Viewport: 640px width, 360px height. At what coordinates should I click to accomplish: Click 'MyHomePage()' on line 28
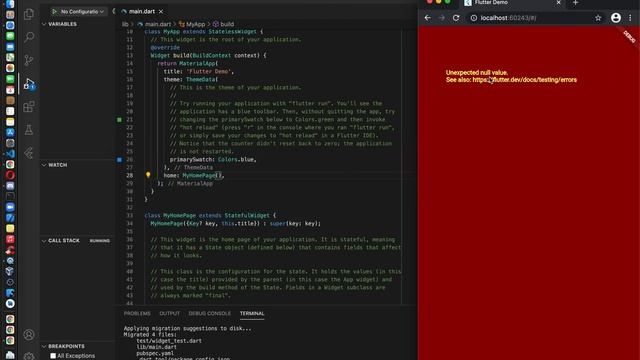tap(202, 176)
